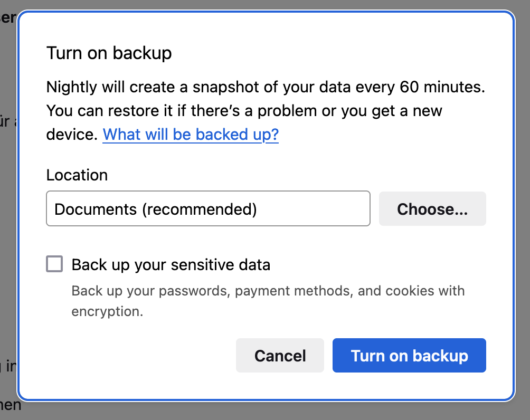Click the "Back up your sensitive data" label
The image size is (530, 420).
click(171, 264)
